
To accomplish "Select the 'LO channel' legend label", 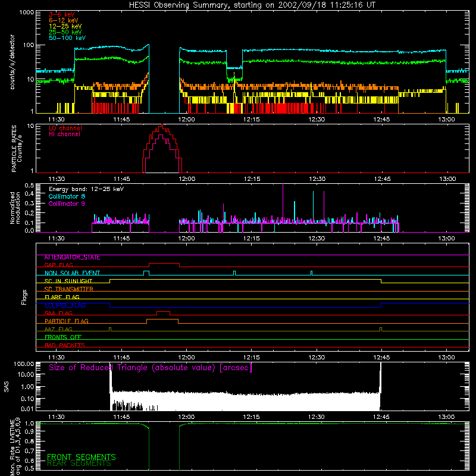I will 65,128.
